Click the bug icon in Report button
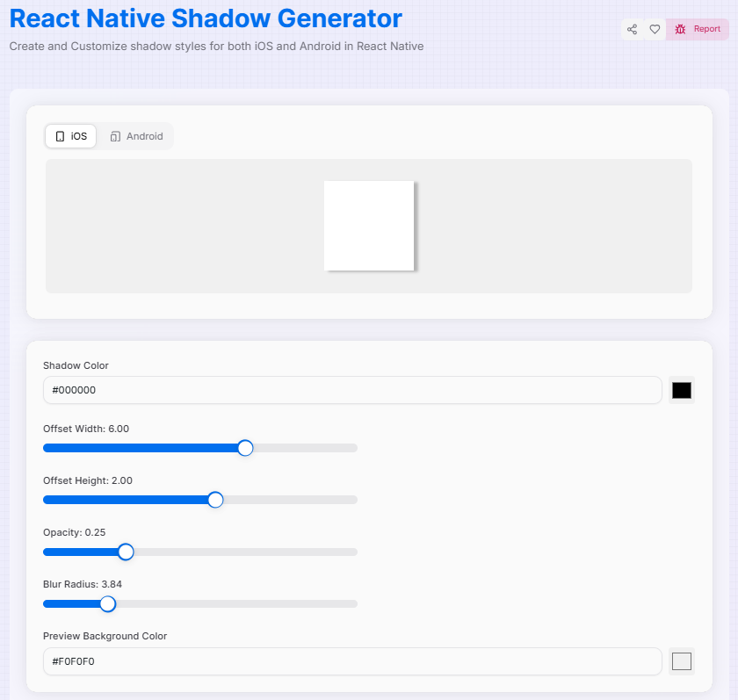The height and width of the screenshot is (700, 738). coord(681,29)
